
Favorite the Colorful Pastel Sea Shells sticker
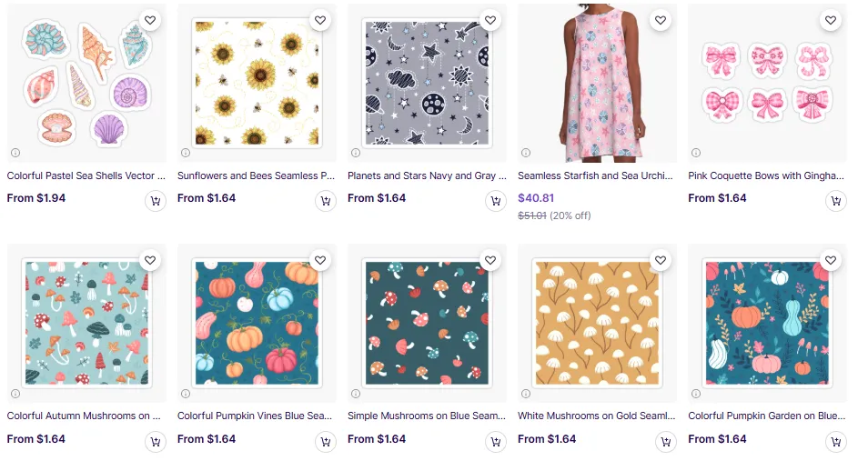pyautogui.click(x=150, y=20)
